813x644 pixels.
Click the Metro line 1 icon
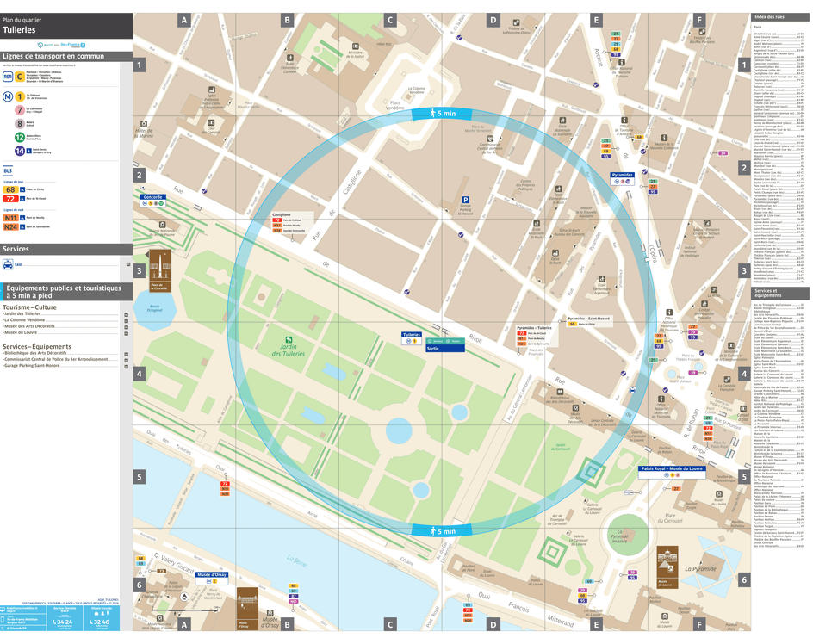pos(19,96)
